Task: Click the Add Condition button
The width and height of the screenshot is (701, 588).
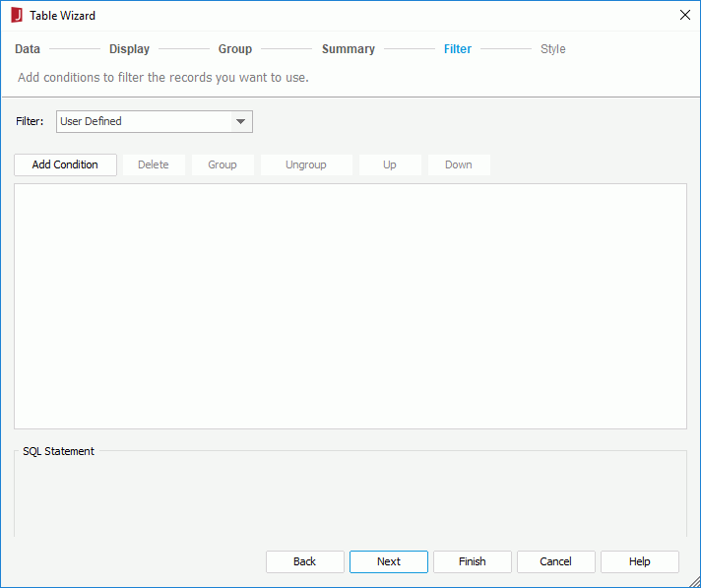Action: pos(65,165)
